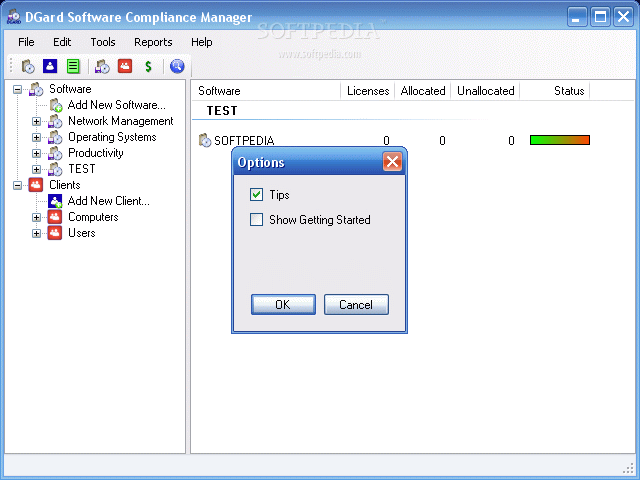Click the SOFTPEDIA status gradient bar
The image size is (640, 480).
tap(560, 140)
